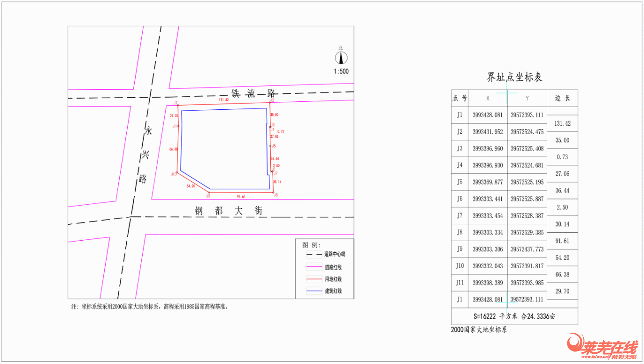Click Y value 39572524.475
Screen dimensions: 644x364
(527, 132)
